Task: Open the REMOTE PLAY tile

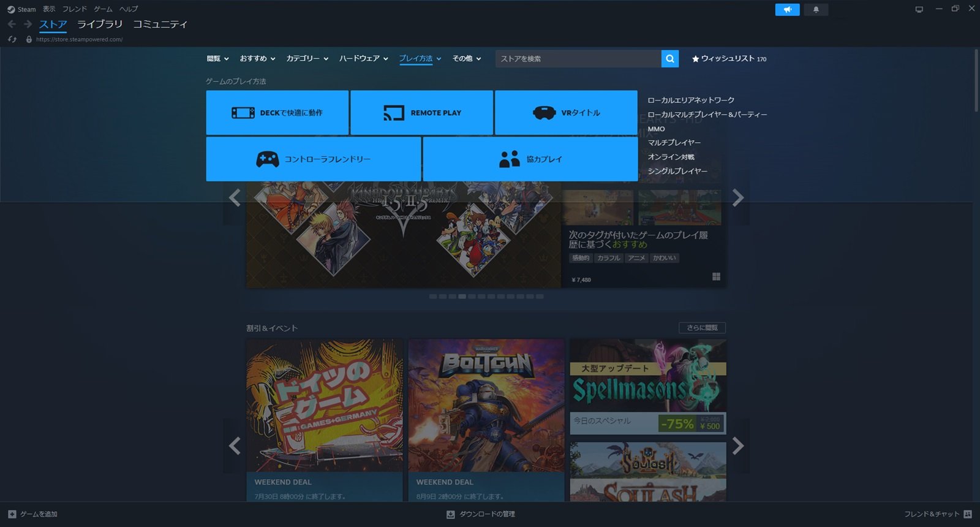Action: (x=421, y=113)
